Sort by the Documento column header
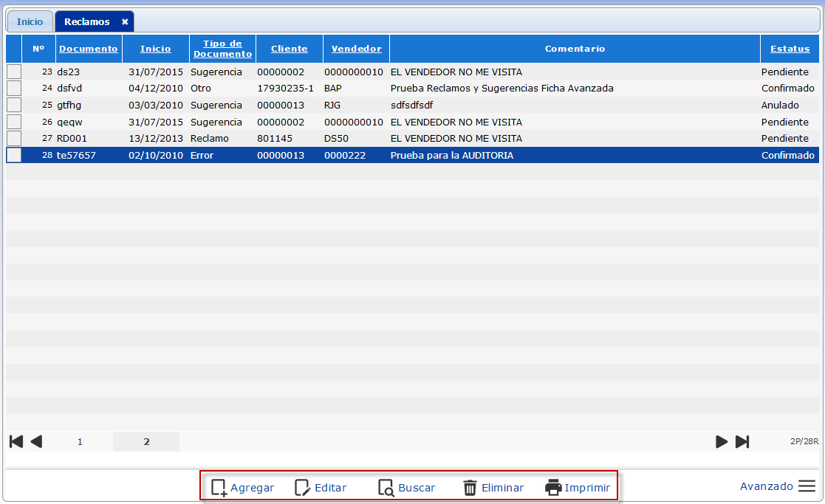This screenshot has width=825, height=504. 88,49
